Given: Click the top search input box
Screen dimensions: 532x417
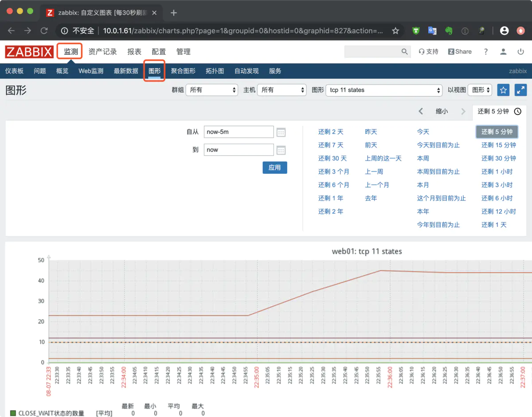Looking at the screenshot, I should point(372,51).
